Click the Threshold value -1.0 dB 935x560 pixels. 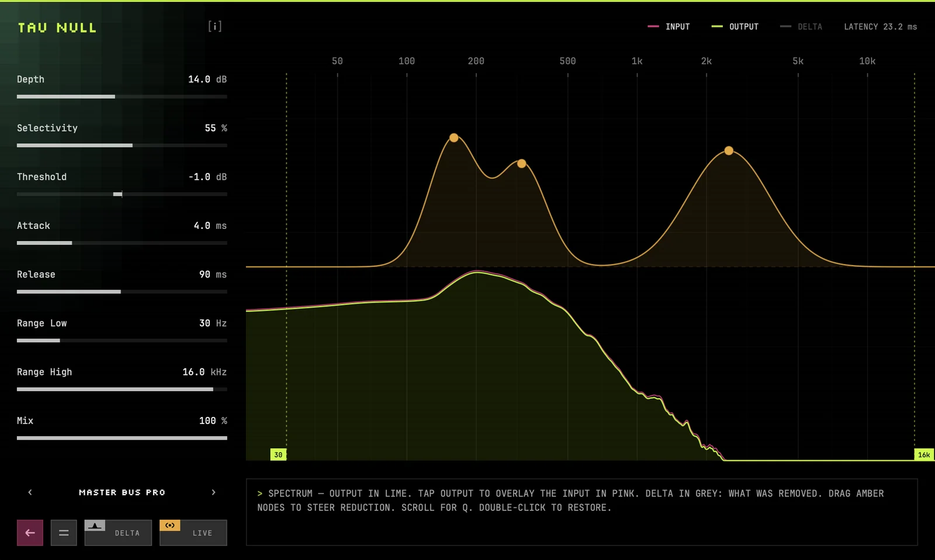207,177
